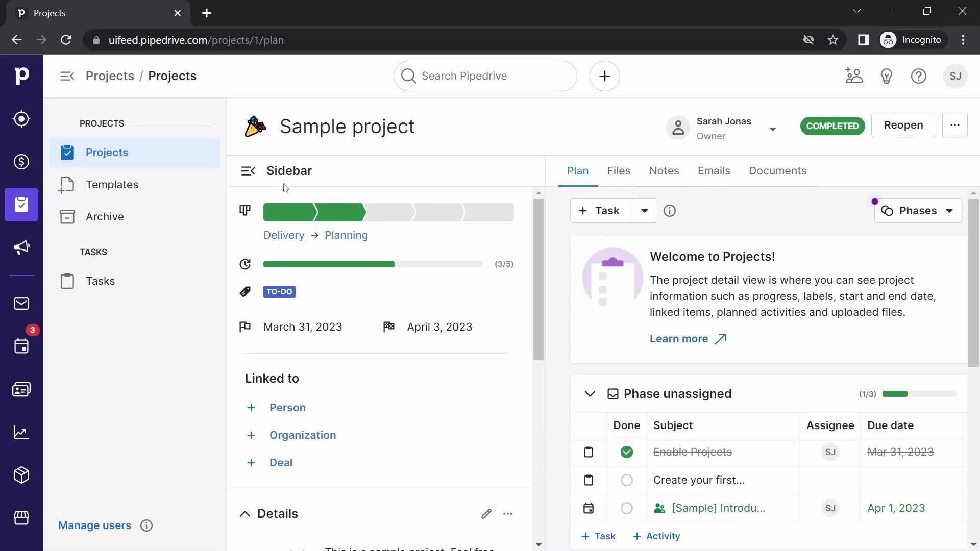Click the Reopen button

click(x=903, y=125)
